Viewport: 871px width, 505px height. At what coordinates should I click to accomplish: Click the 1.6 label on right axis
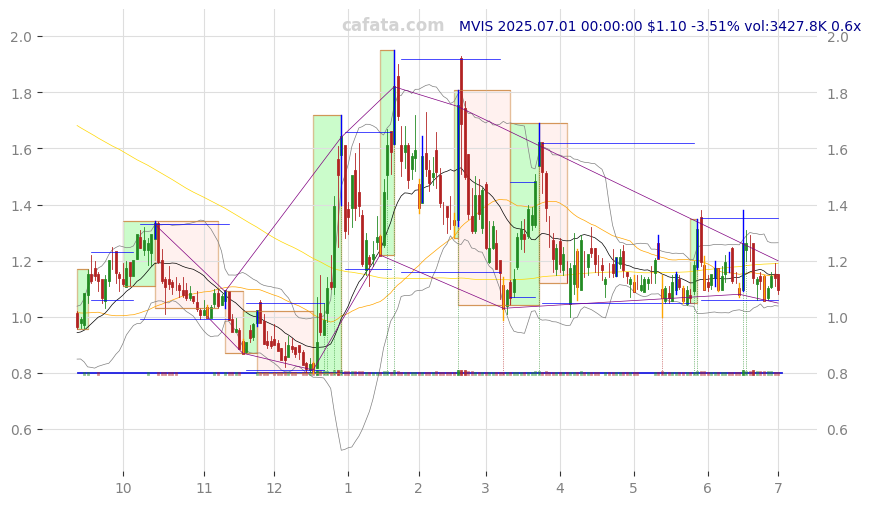tap(838, 149)
